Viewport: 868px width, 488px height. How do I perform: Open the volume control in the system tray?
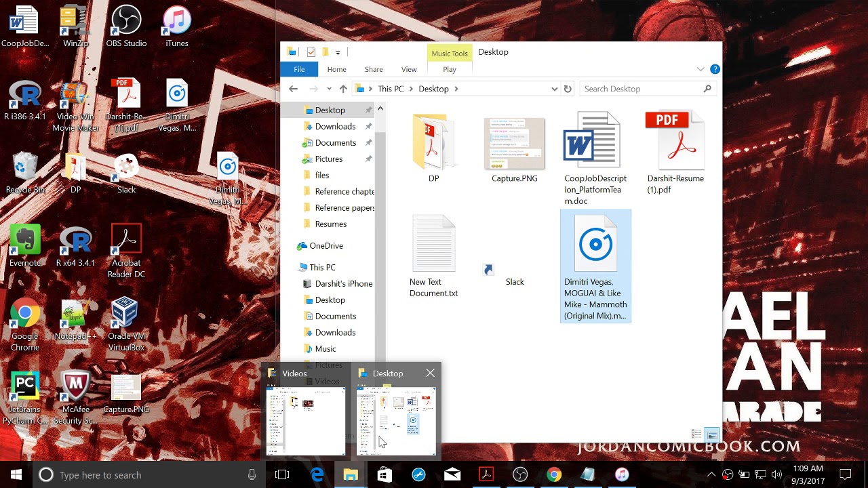[776, 474]
